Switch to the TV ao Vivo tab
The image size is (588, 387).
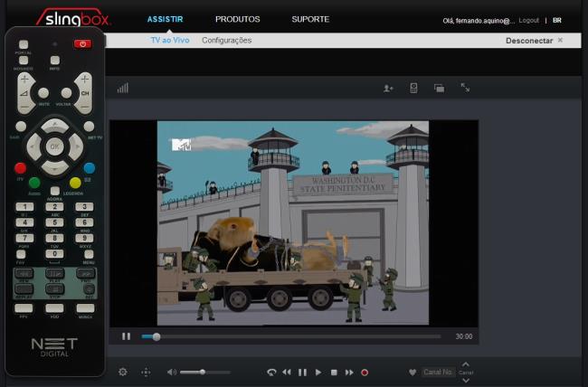tap(170, 40)
